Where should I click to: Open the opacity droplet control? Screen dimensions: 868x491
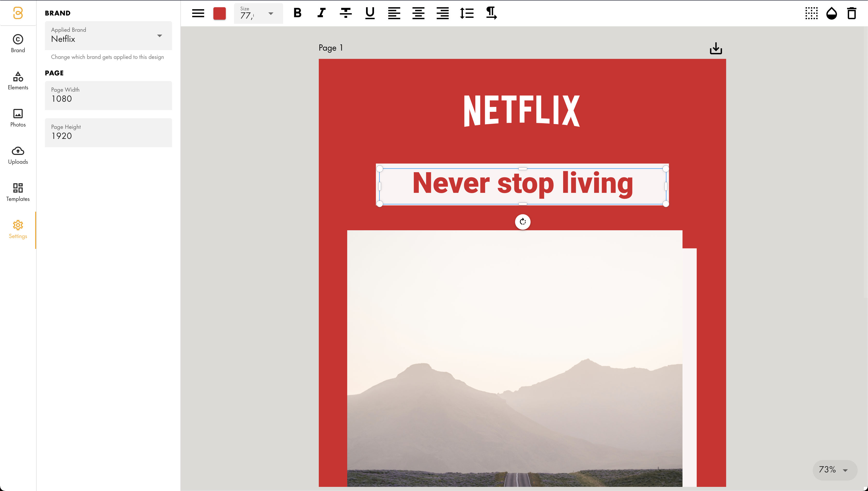click(832, 13)
